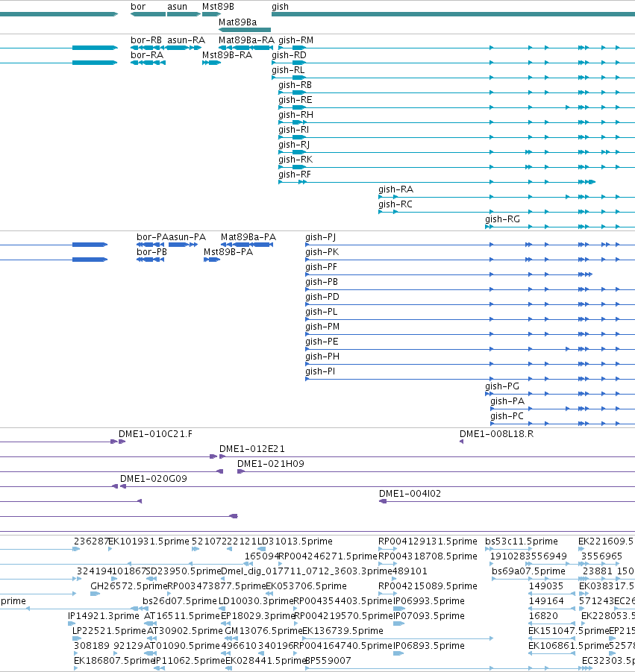Select the LP22521.5prime EST label
This screenshot has height=672, width=635.
109,631
